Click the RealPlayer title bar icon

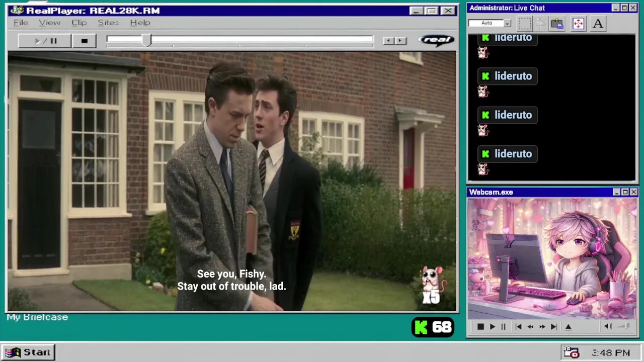[x=17, y=11]
